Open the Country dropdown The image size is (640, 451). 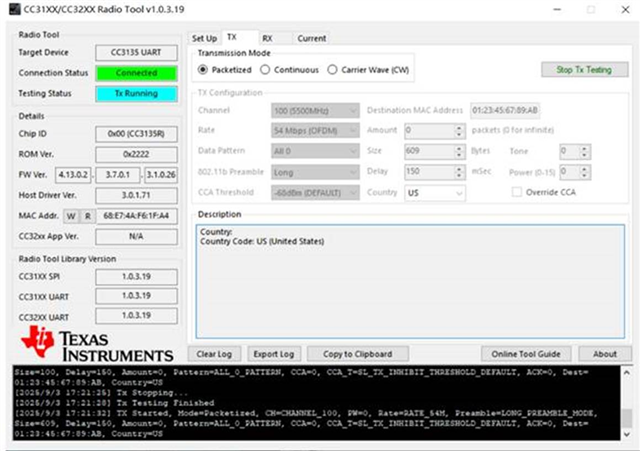pyautogui.click(x=434, y=193)
